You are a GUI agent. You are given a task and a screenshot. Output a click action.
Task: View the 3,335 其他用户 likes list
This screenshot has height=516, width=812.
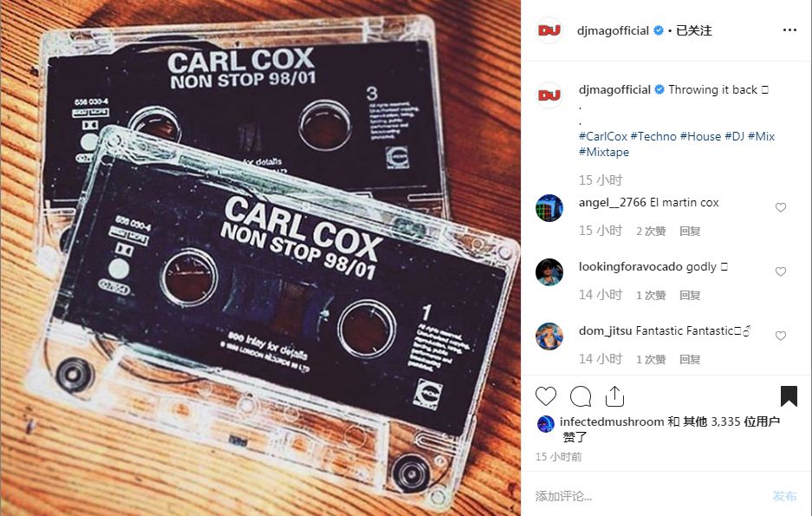point(731,421)
